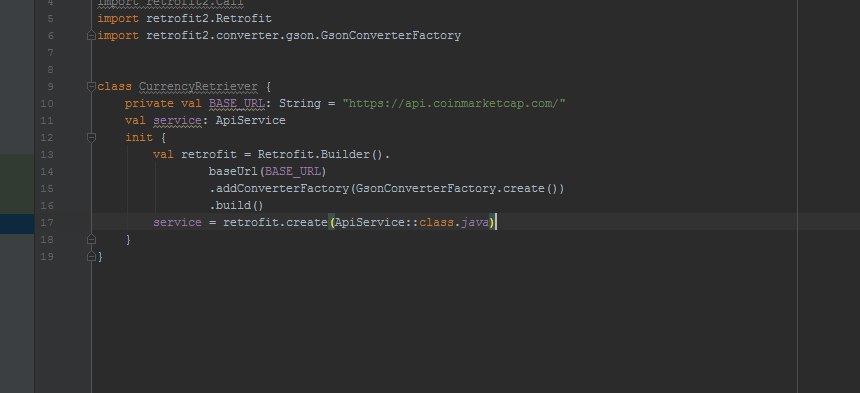Image resolution: width=860 pixels, height=393 pixels.
Task: Click line number 10 in the gutter
Action: 47,103
